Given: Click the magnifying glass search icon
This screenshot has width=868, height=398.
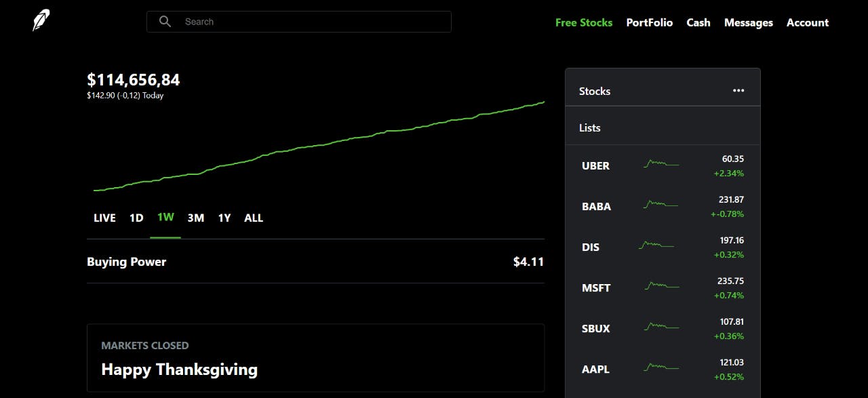Looking at the screenshot, I should point(165,22).
